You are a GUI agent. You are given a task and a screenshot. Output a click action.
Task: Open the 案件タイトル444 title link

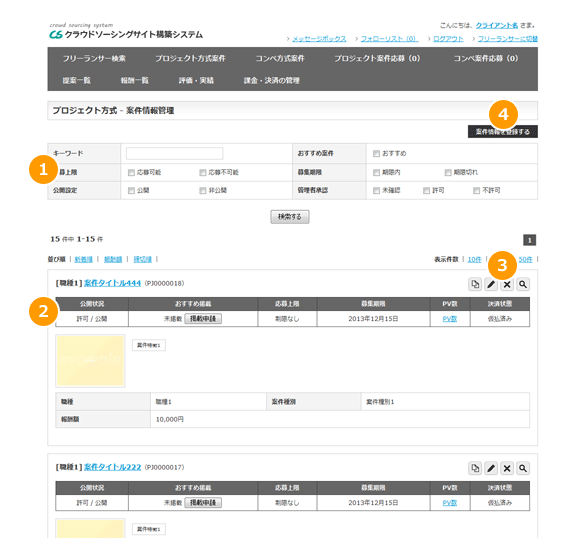(112, 283)
